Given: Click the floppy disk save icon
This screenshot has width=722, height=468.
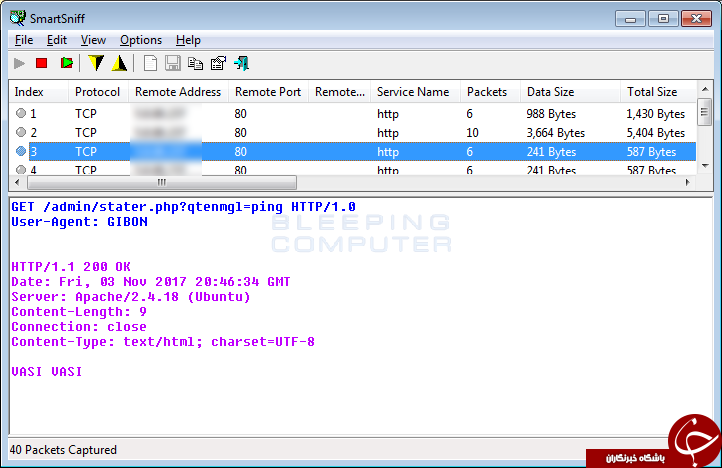Looking at the screenshot, I should (173, 63).
